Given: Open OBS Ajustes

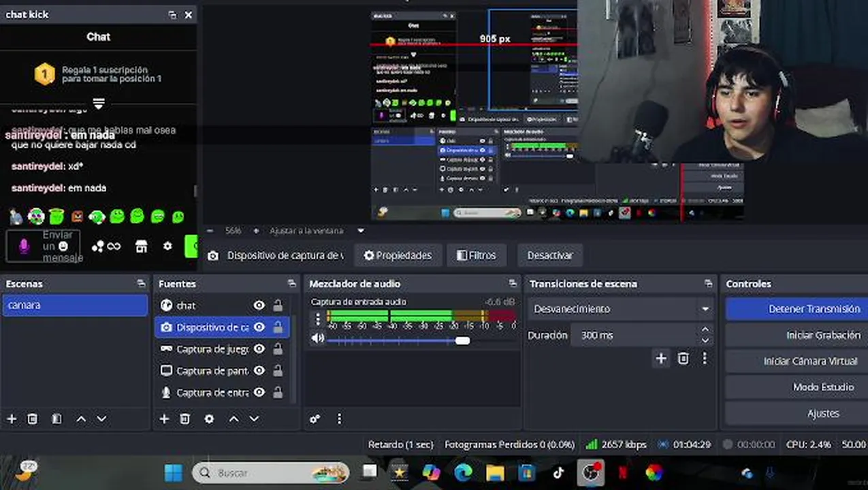Looking at the screenshot, I should click(x=797, y=413).
